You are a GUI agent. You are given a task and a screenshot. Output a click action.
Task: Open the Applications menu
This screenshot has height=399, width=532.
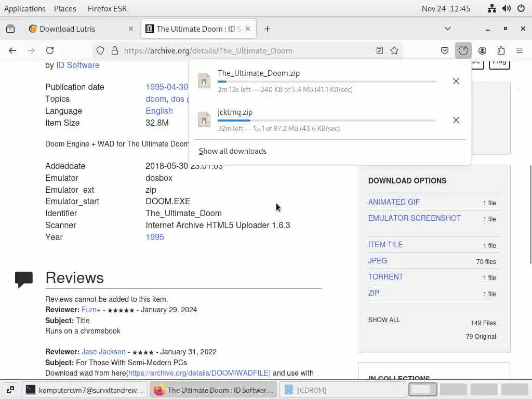coord(25,8)
